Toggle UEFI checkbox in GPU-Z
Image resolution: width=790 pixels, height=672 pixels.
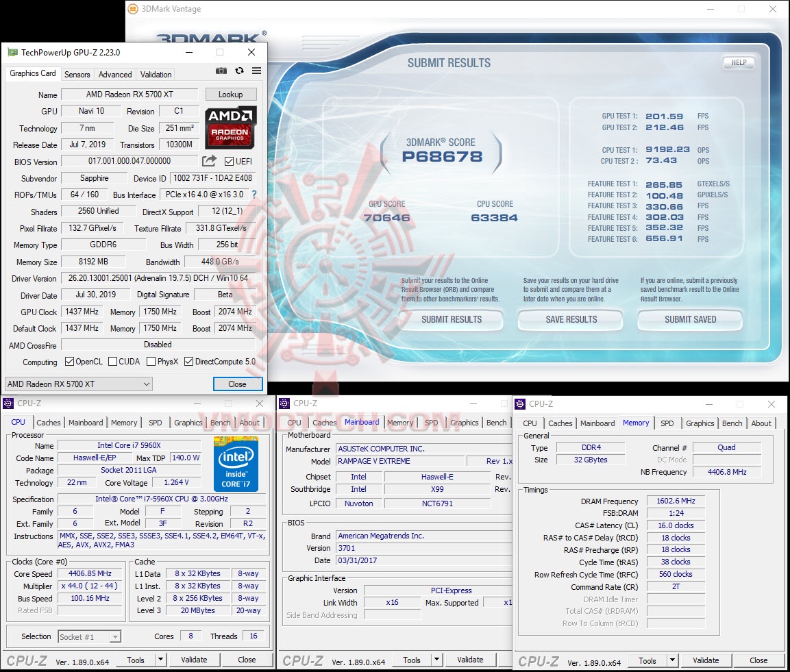230,161
